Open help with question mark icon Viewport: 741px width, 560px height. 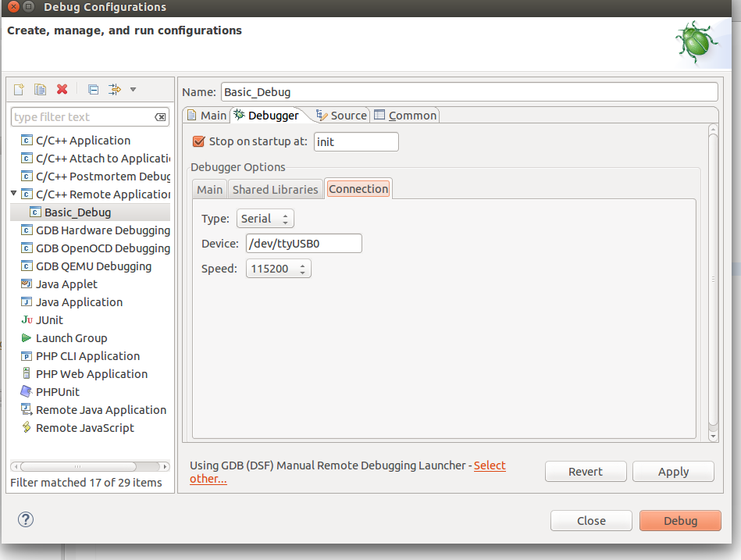coord(26,519)
